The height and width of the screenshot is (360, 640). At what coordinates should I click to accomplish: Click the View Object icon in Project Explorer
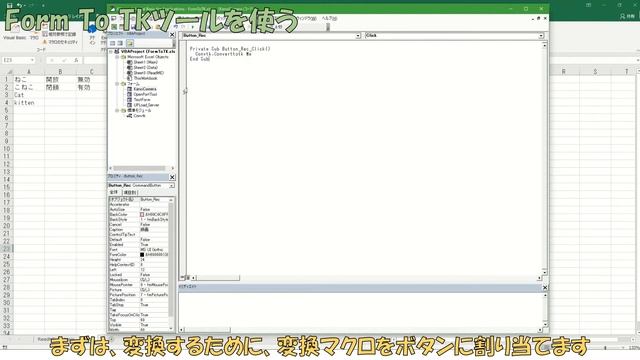pyautogui.click(x=120, y=43)
